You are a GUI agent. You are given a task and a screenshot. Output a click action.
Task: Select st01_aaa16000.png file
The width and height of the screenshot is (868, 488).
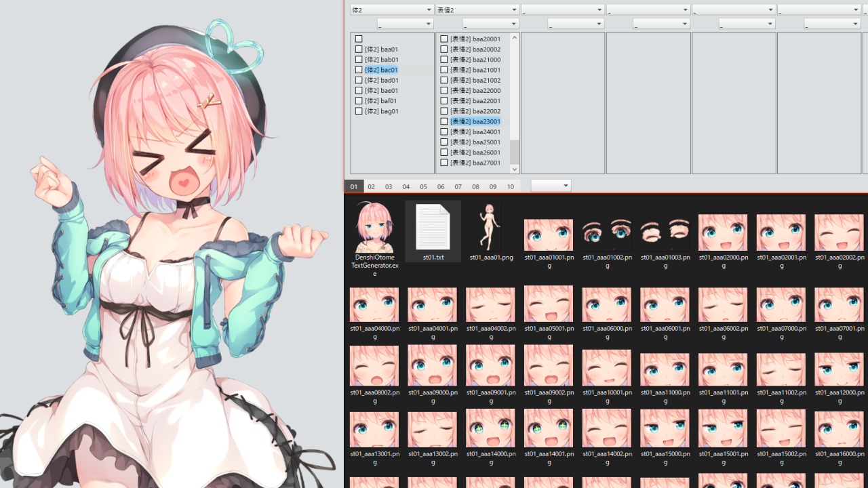[x=840, y=428]
